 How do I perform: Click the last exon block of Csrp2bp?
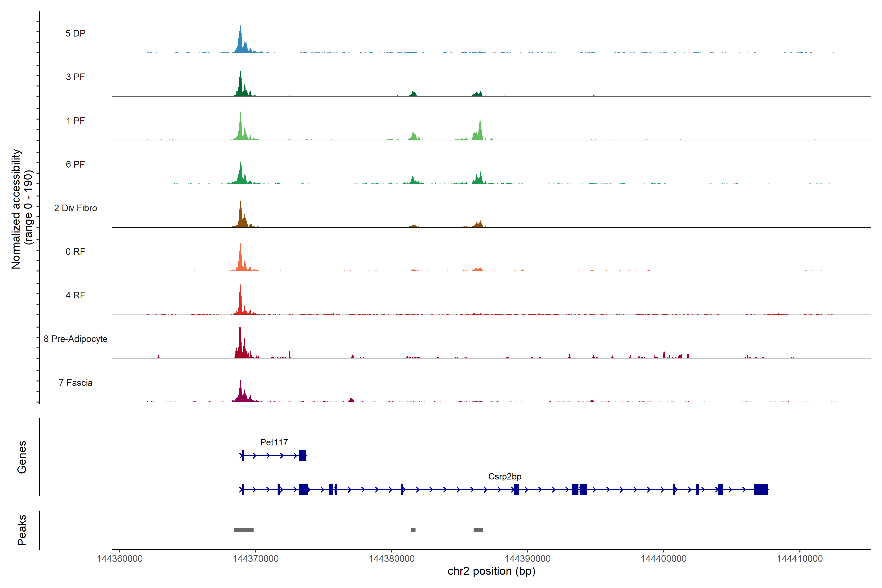point(760,489)
